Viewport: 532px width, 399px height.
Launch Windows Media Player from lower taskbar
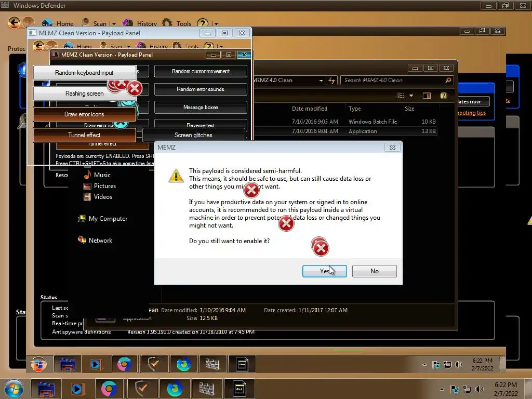[78, 389]
